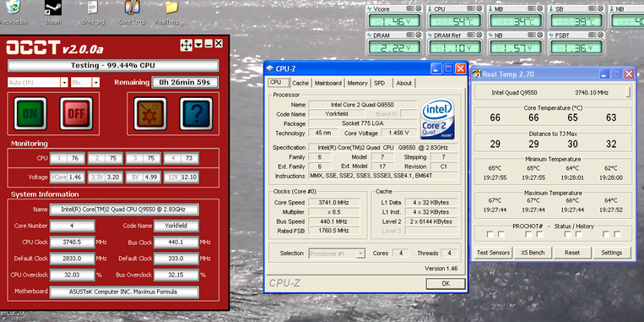Minimize the OCCT window

pyautogui.click(x=208, y=44)
